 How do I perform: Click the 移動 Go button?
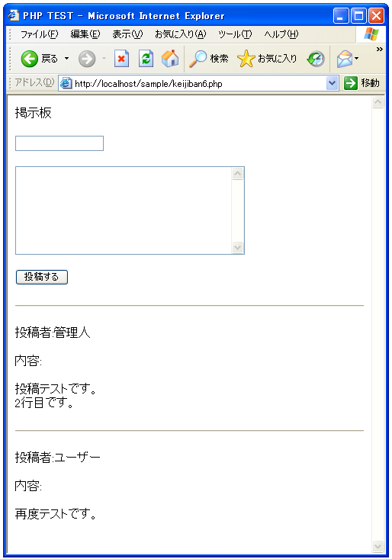coord(361,83)
